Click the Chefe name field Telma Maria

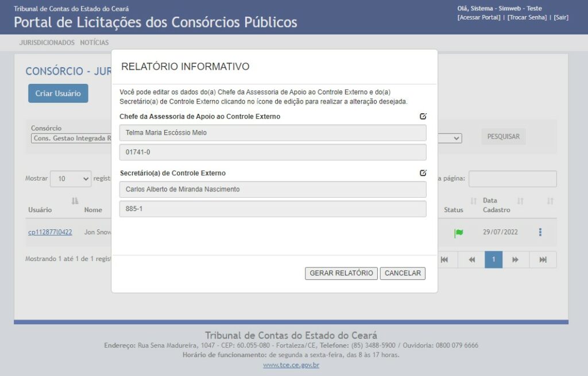(x=273, y=133)
